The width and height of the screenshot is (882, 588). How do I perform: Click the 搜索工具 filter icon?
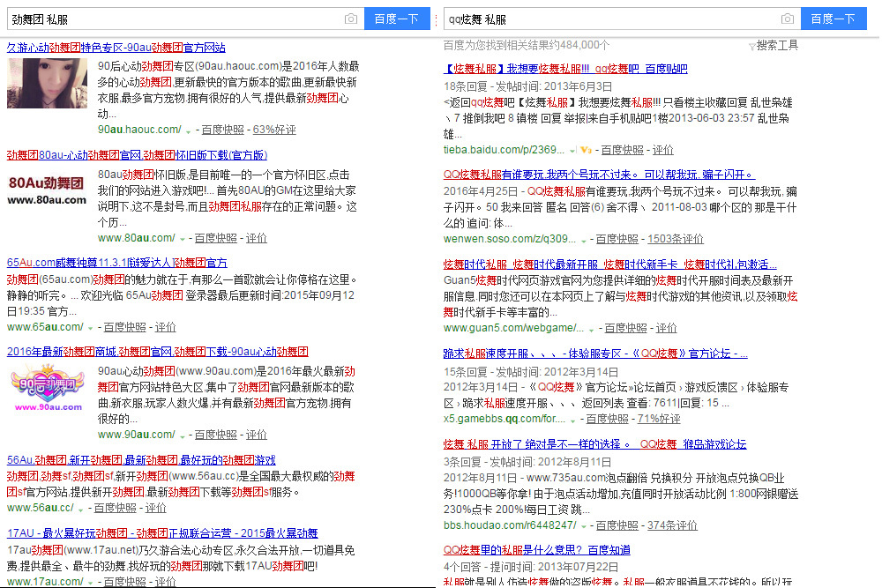(752, 46)
